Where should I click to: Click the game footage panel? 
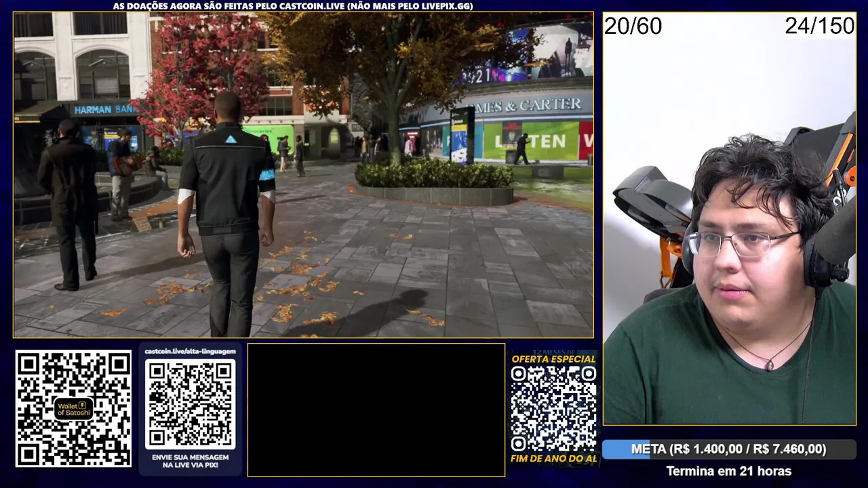[303, 175]
